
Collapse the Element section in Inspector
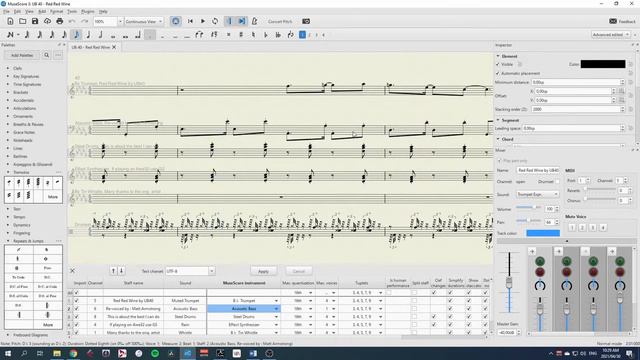[x=498, y=56]
